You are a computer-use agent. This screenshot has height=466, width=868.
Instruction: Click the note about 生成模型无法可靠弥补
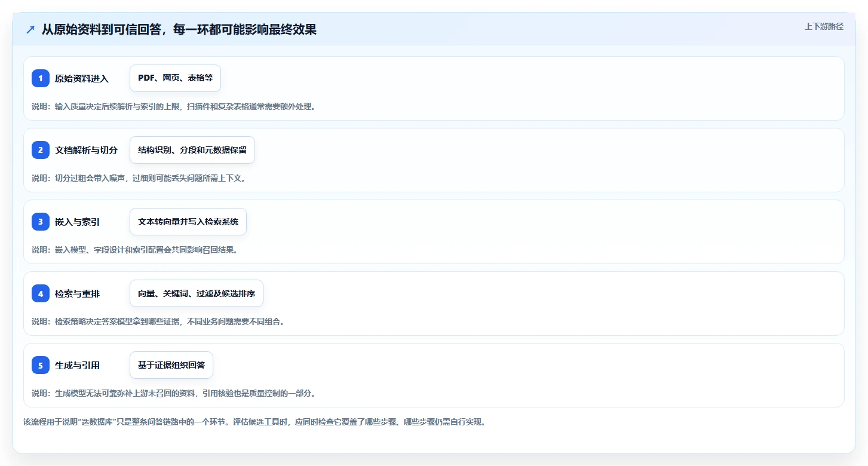173,393
